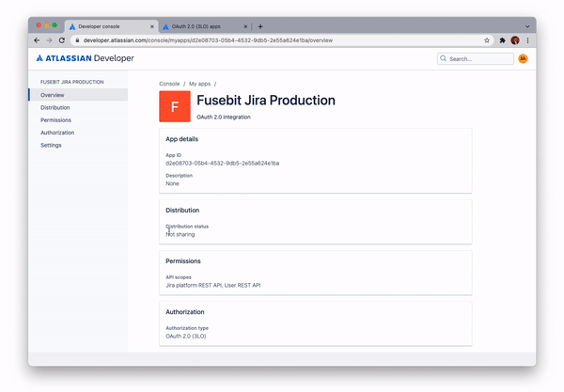Close the OAuth 2.0 (3LO) apps tab
564x392 pixels.
245,26
